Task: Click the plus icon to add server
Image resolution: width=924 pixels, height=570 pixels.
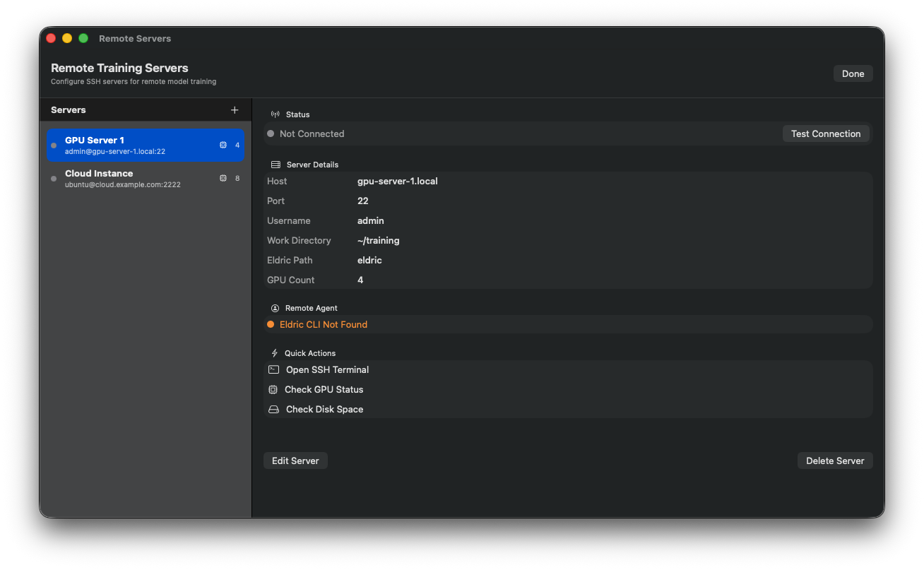Action: tap(235, 110)
